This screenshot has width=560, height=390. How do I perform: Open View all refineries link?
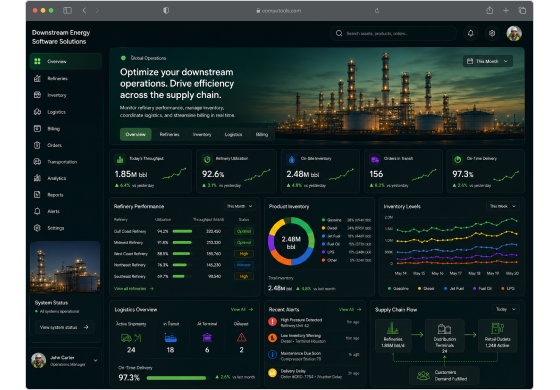pos(134,289)
